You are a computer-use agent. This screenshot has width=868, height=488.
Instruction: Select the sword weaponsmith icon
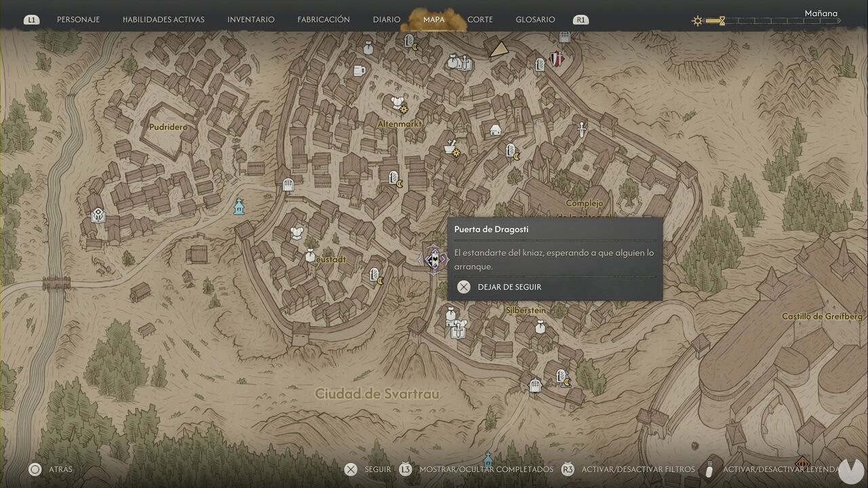click(581, 129)
